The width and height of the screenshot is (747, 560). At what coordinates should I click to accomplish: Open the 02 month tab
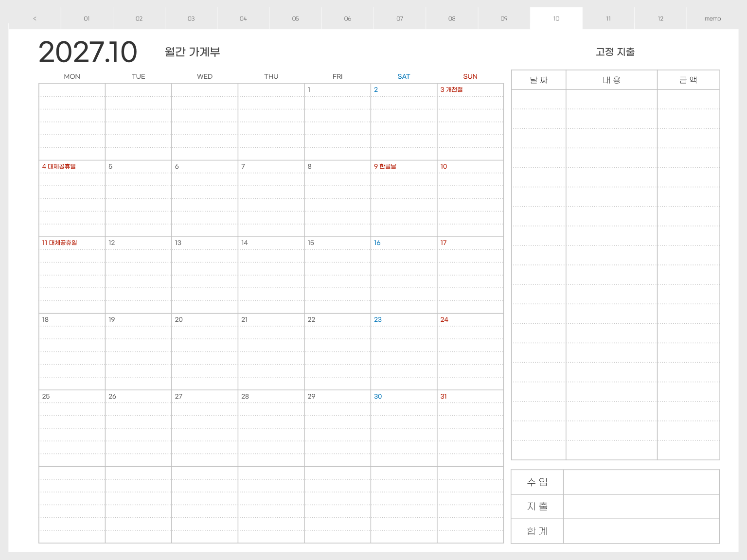pyautogui.click(x=139, y=18)
